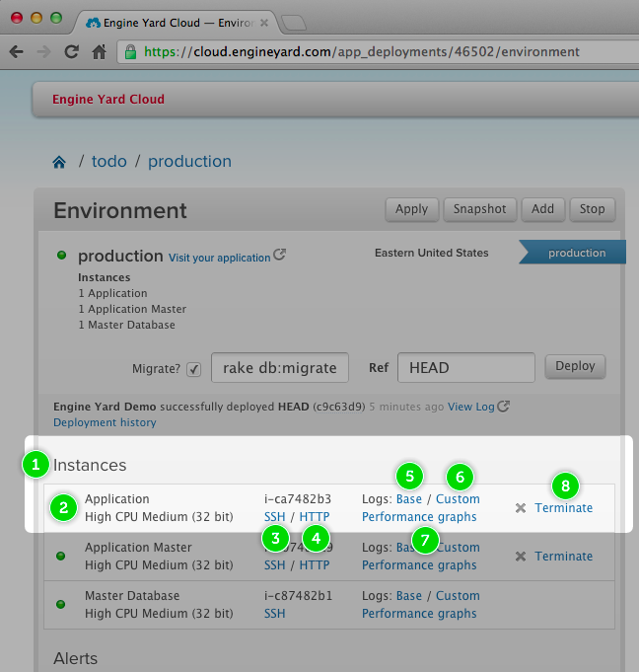The height and width of the screenshot is (672, 639).
Task: Click the external-link icon next to View Log
Action: pos(504,406)
